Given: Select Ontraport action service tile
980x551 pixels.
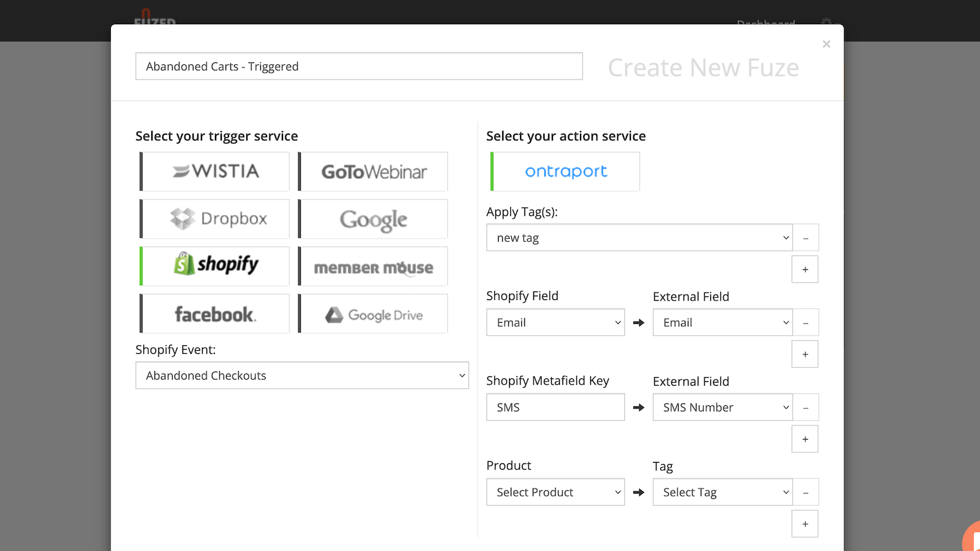Looking at the screenshot, I should pyautogui.click(x=565, y=171).
